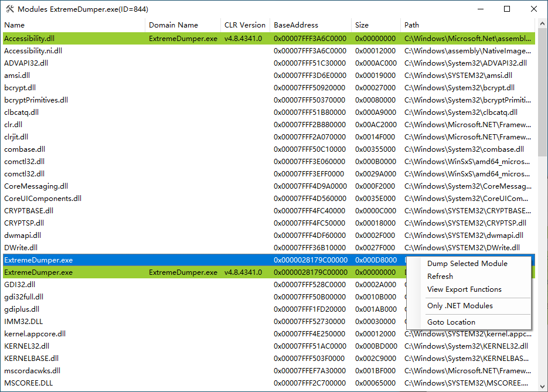The height and width of the screenshot is (392, 548).
Task: Select clrjit.dll module
Action: (x=269, y=137)
